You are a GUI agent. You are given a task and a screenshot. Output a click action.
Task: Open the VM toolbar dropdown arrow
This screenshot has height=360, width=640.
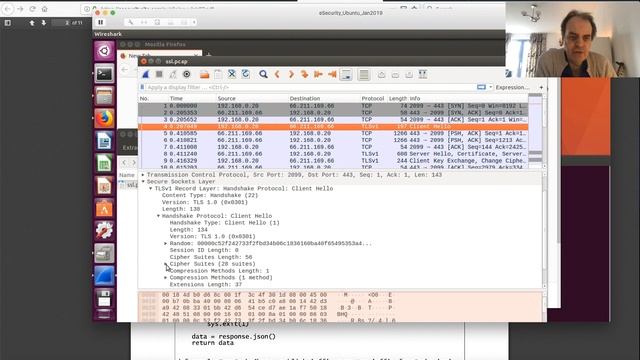coord(194,22)
